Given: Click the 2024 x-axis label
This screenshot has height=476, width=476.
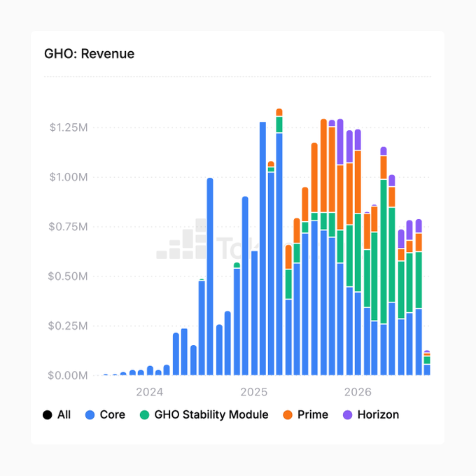Looking at the screenshot, I should coord(149,392).
